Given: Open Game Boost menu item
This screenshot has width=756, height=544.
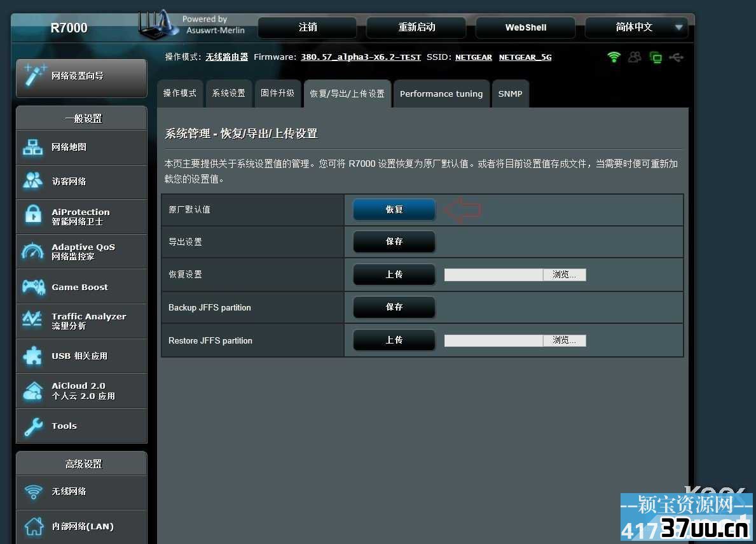Looking at the screenshot, I should point(81,287).
